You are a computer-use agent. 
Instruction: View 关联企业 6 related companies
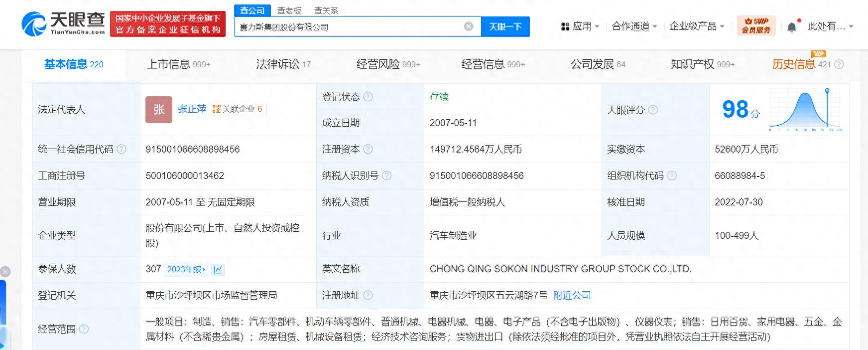(237, 109)
